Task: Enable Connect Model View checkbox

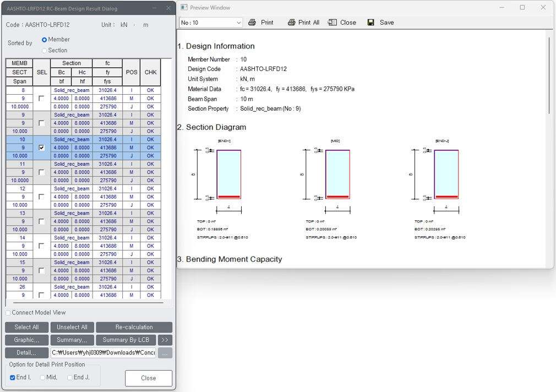Action: [x=8, y=313]
